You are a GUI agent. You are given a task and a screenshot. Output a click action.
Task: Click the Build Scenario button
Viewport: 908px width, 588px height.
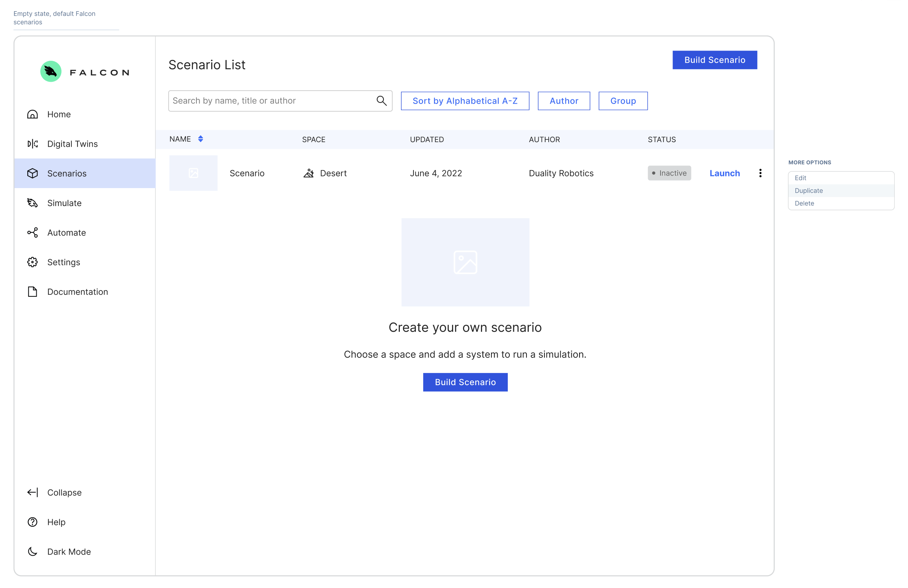click(x=714, y=60)
